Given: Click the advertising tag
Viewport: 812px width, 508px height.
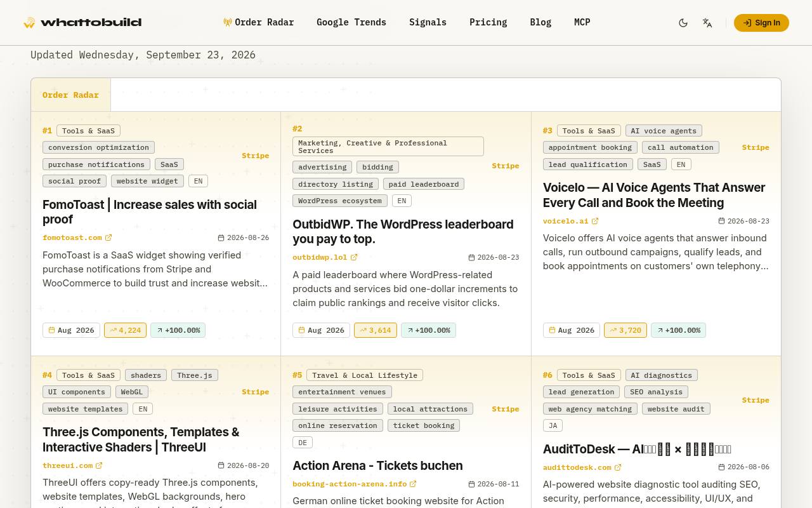Looking at the screenshot, I should (322, 167).
